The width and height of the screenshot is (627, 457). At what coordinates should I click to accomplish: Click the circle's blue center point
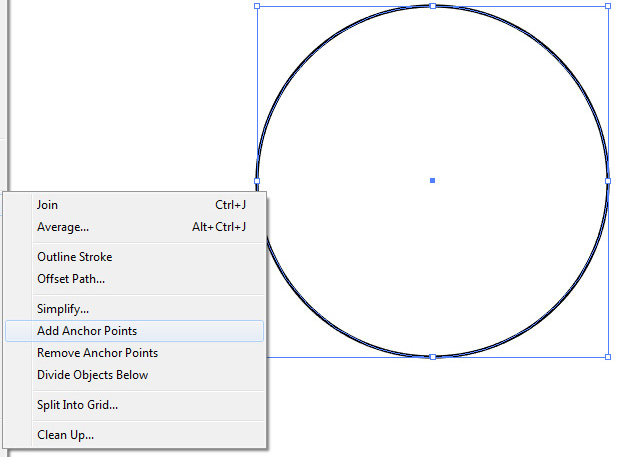(x=432, y=181)
